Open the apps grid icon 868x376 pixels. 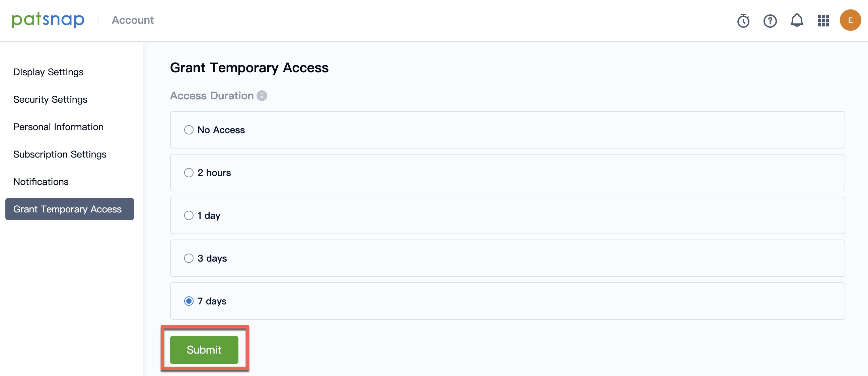point(823,21)
